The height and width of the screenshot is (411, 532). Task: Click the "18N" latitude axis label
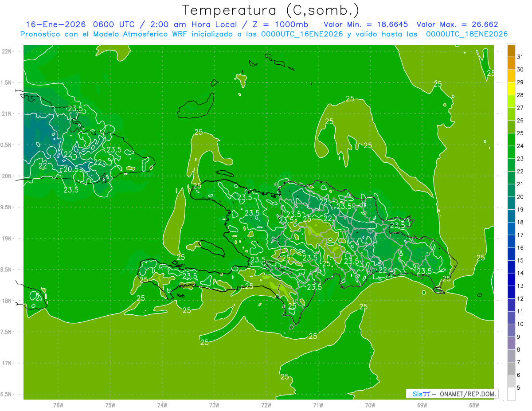[x=7, y=301]
